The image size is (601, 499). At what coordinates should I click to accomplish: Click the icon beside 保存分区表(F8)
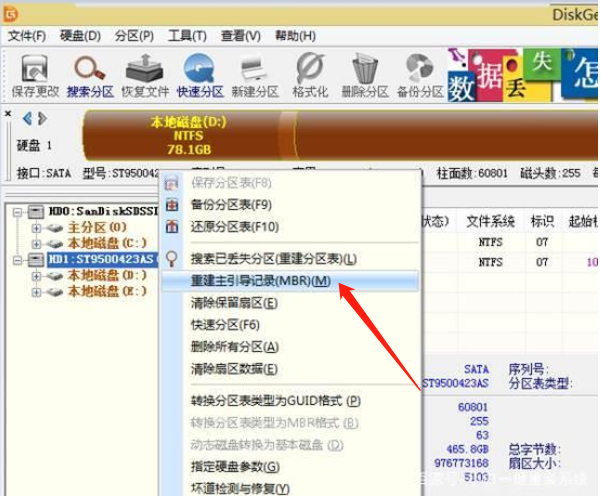[172, 183]
